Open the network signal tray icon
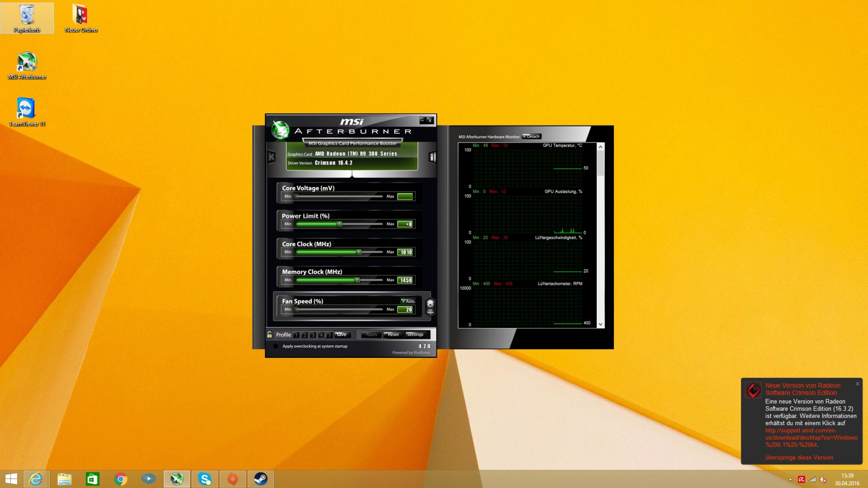This screenshot has width=868, height=488. click(812, 480)
